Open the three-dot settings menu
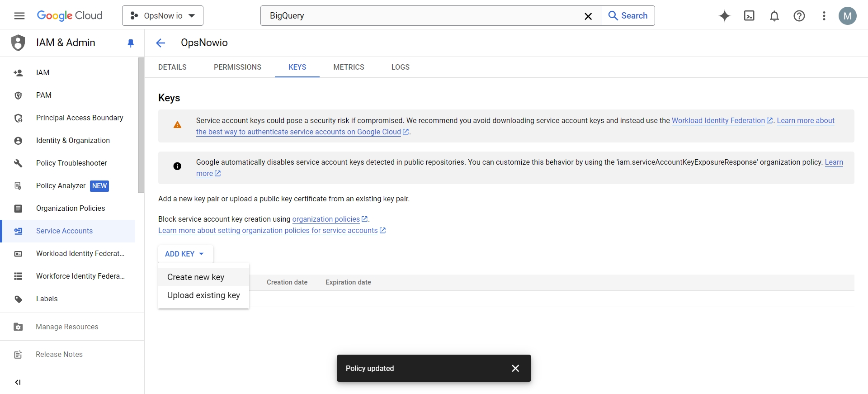 pos(824,16)
